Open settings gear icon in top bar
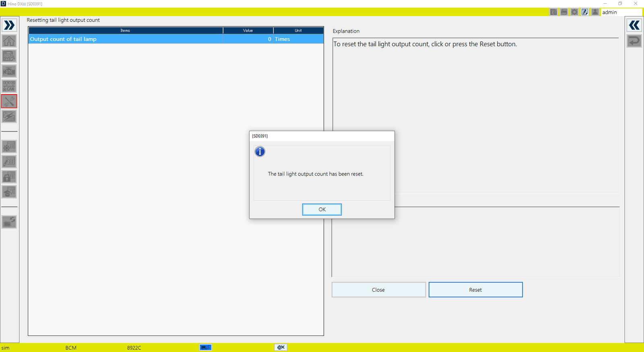Screen dimensions: 644x352 coord(574,12)
